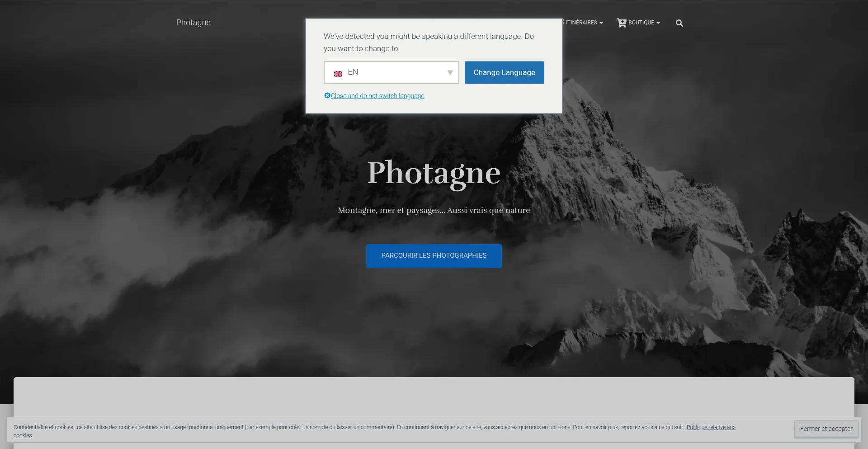Click the close circle-x icon in language popup
Image resolution: width=868 pixels, height=449 pixels.
click(327, 95)
